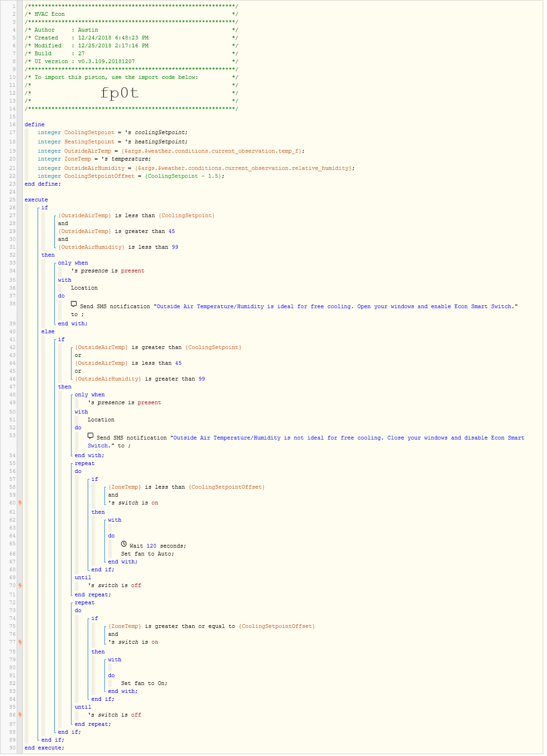
Task: Select condition OutsideAirTemp is greater than CoolingSetpoint
Action: (158, 347)
